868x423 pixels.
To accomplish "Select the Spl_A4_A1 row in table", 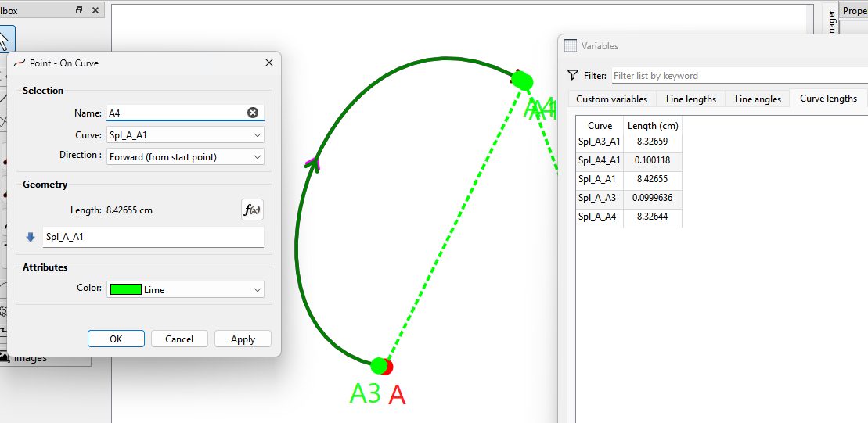I will coord(600,160).
